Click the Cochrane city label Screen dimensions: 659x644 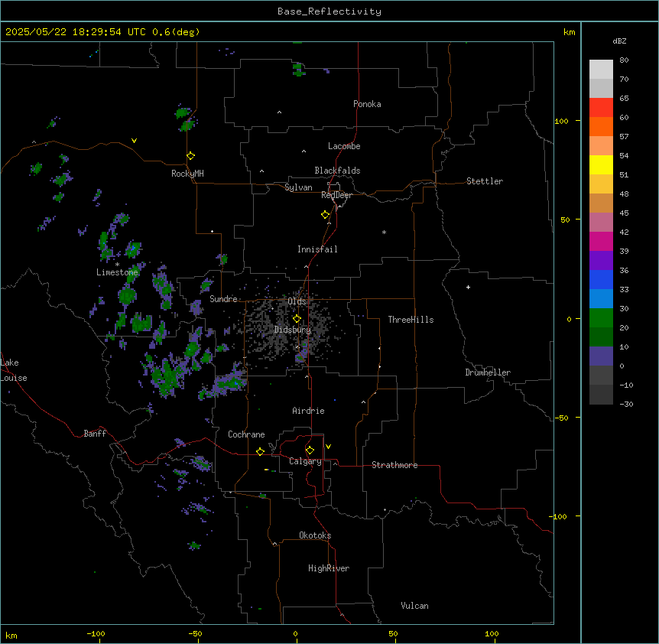click(246, 434)
